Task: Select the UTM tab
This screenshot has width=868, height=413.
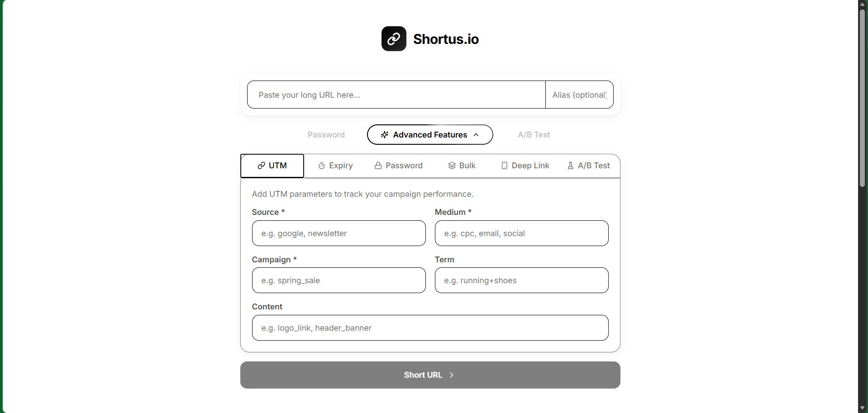Action: click(272, 166)
